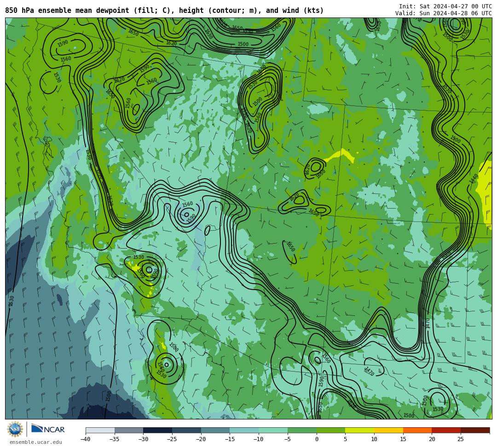
Task: Click the 15 colorbar tick label
Action: coord(403,439)
